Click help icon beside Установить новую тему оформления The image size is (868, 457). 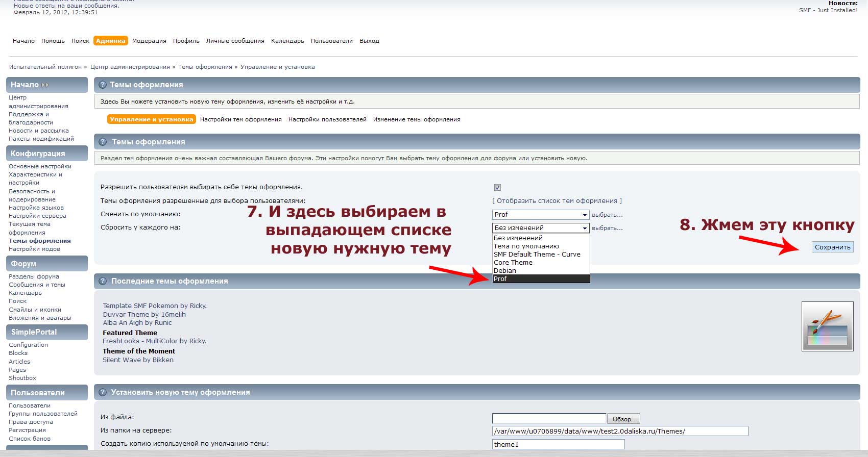tap(103, 392)
